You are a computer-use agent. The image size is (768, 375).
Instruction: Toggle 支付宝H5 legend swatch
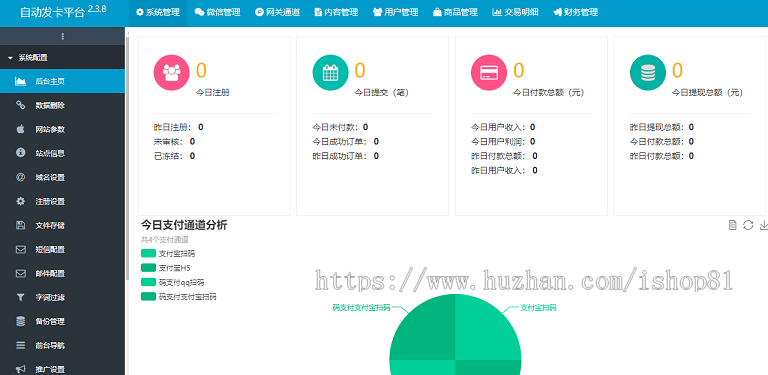point(148,267)
